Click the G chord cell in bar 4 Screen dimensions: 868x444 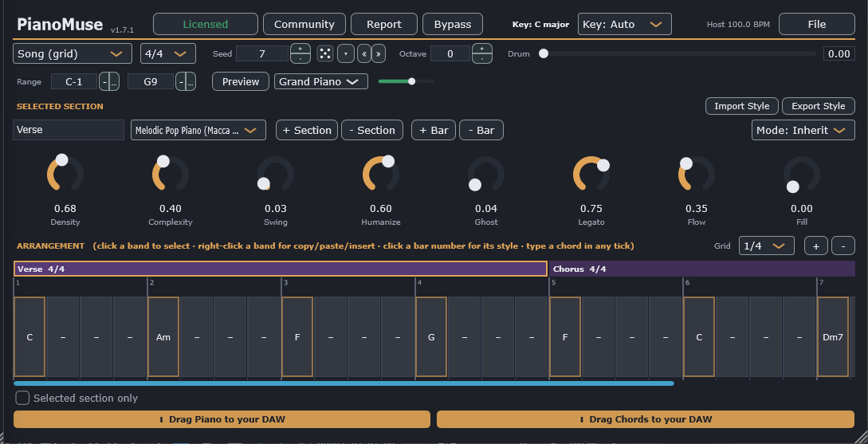click(x=431, y=336)
